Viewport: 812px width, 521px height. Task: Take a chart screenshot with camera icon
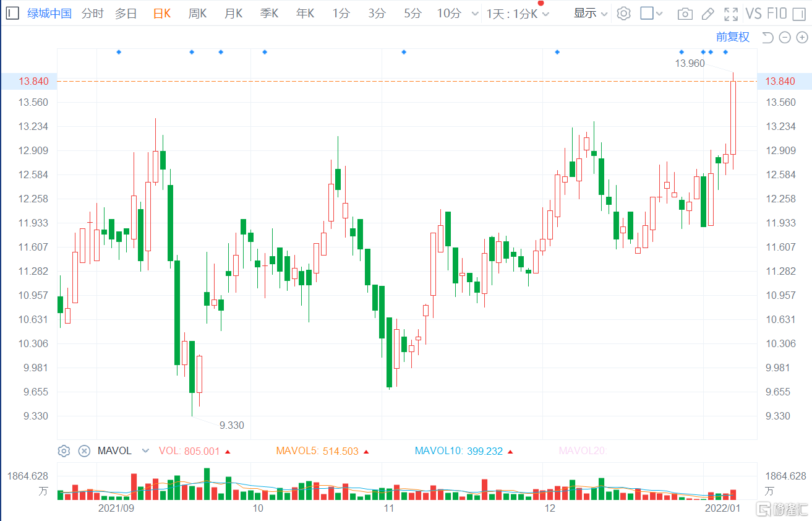[685, 14]
